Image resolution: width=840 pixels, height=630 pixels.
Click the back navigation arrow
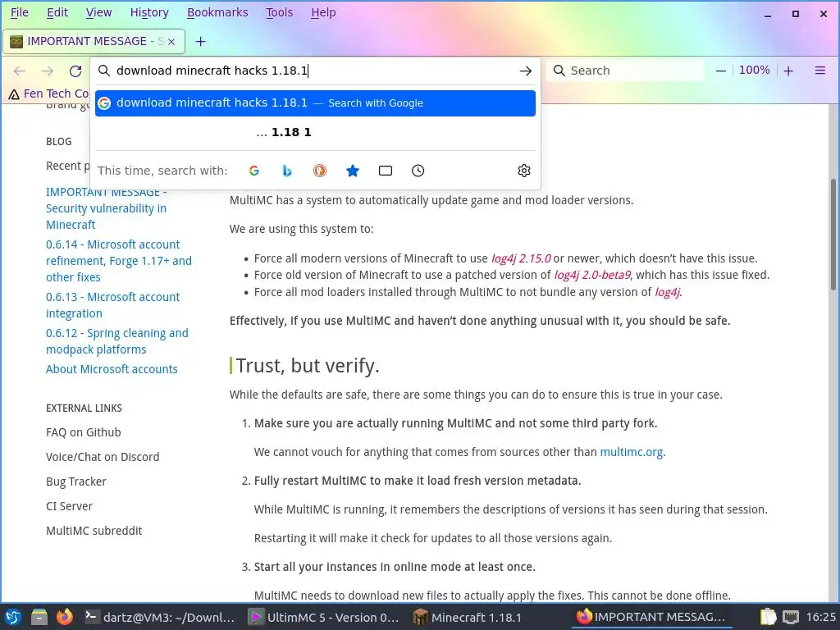pyautogui.click(x=20, y=71)
